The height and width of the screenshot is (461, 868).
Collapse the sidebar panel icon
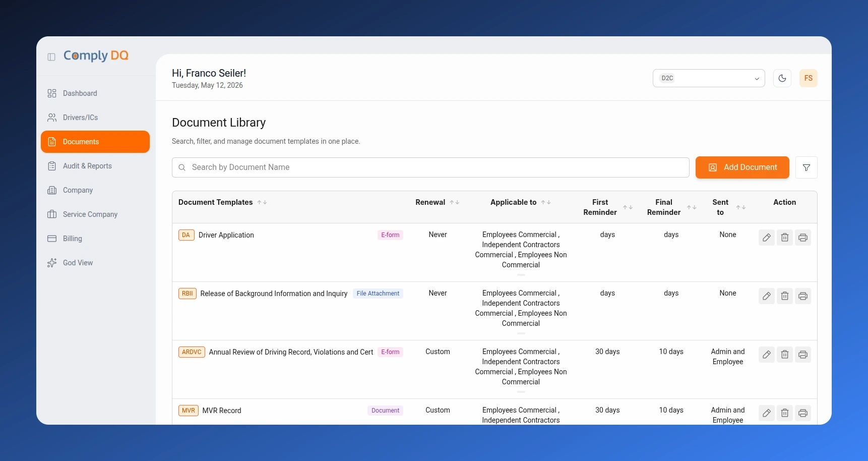[51, 57]
